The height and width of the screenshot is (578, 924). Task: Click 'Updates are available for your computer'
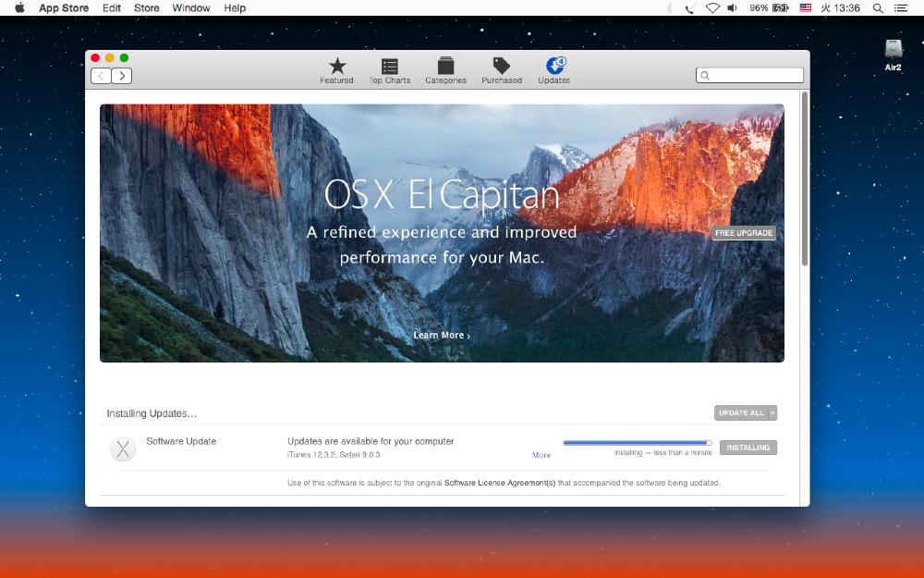pos(371,441)
